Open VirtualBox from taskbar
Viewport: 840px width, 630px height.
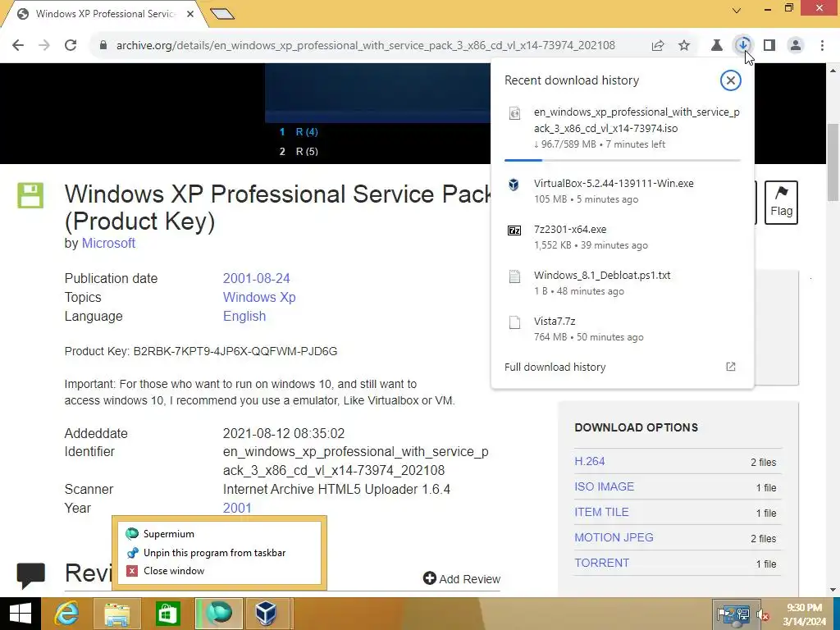tap(267, 614)
